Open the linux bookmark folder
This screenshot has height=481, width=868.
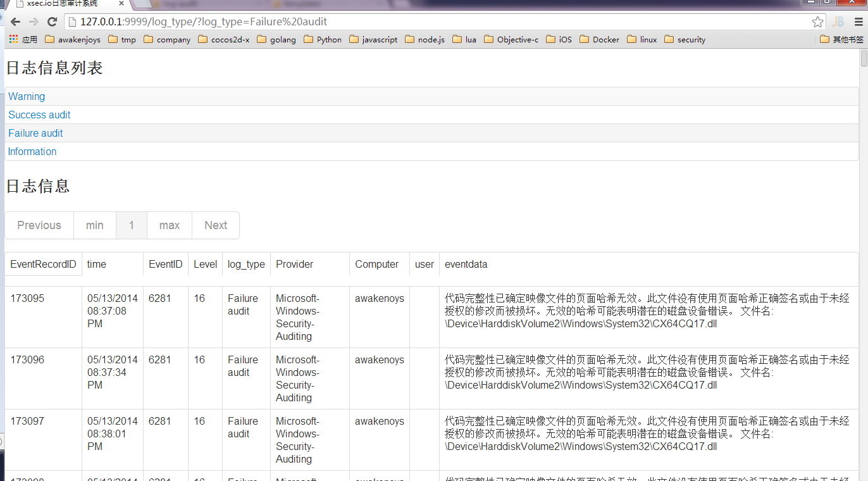click(x=642, y=39)
